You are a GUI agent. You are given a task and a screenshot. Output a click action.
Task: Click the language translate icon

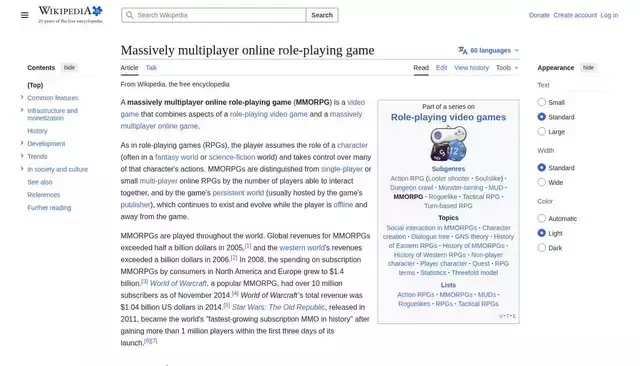[x=462, y=50]
